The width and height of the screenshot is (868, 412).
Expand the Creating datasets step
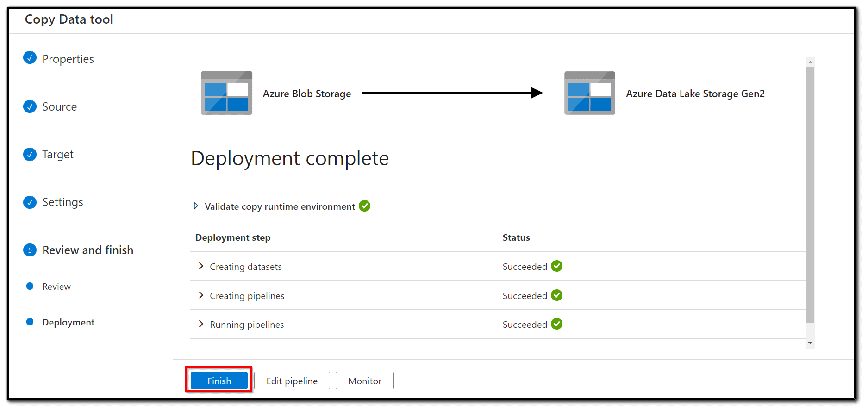(x=201, y=266)
